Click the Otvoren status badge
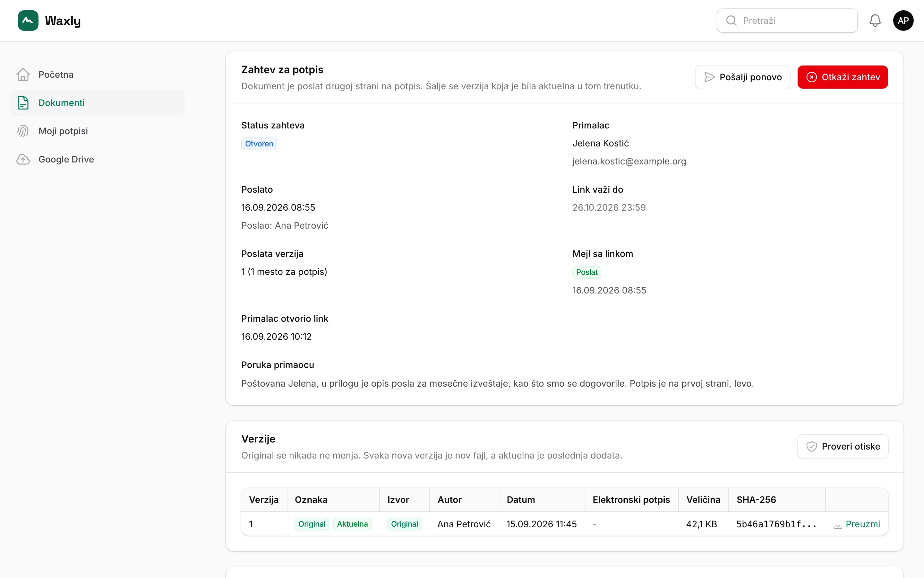 pyautogui.click(x=259, y=144)
